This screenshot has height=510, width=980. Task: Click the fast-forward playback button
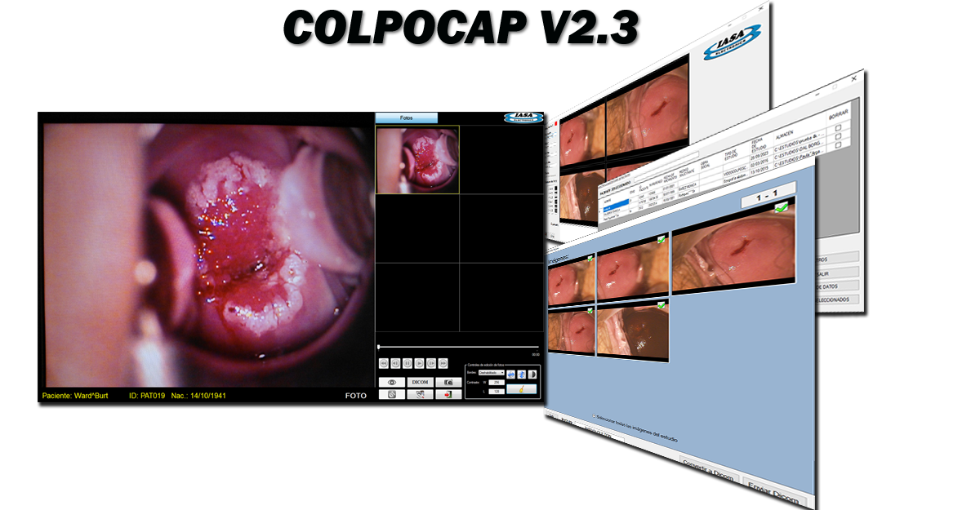[443, 362]
